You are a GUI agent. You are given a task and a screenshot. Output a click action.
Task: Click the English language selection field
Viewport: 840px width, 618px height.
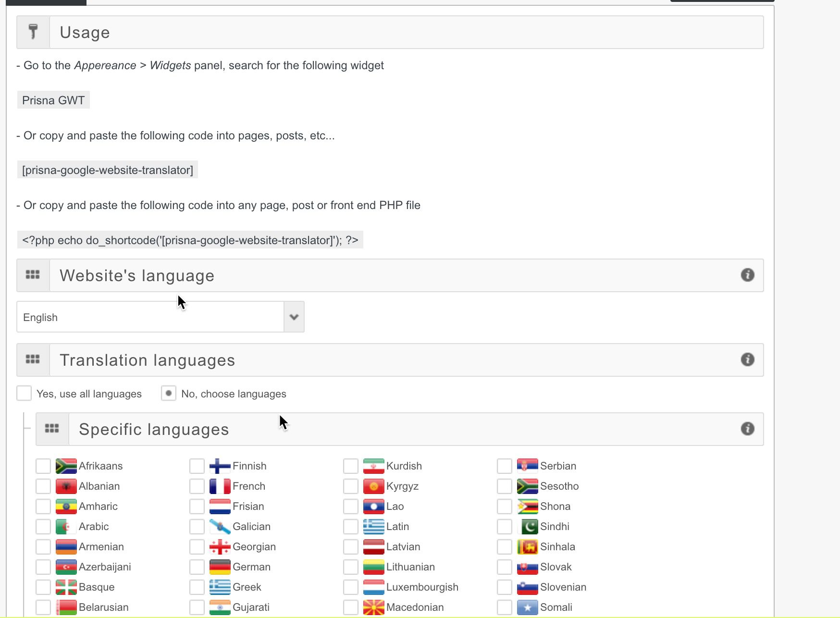149,317
